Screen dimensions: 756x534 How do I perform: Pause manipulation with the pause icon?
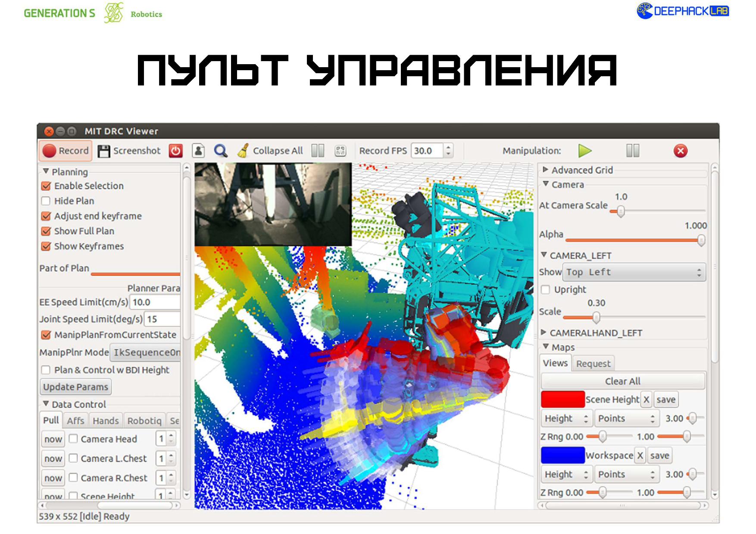pyautogui.click(x=633, y=151)
